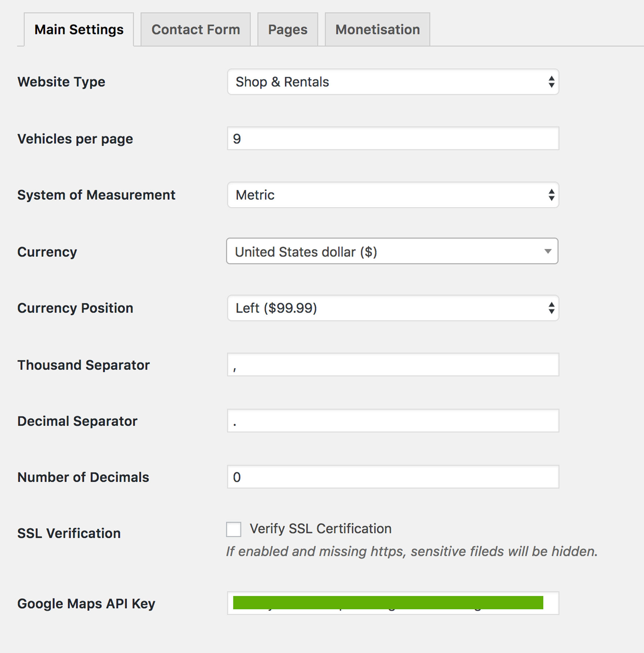Click the 'Decimal Separator' label

[x=77, y=421]
